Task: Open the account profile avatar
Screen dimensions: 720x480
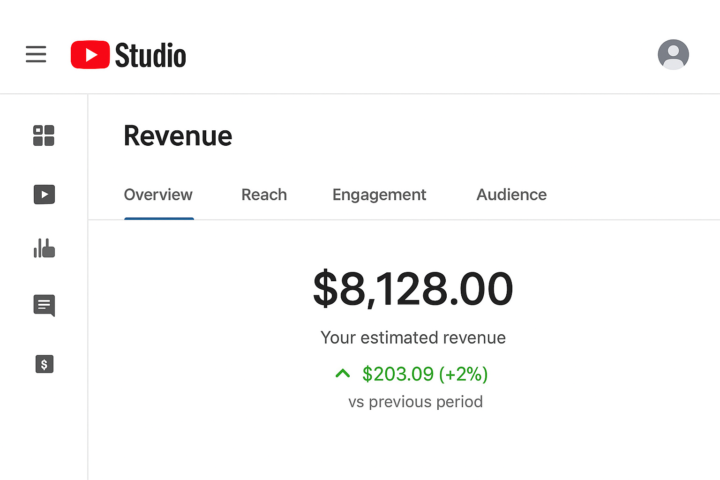Action: pyautogui.click(x=673, y=54)
